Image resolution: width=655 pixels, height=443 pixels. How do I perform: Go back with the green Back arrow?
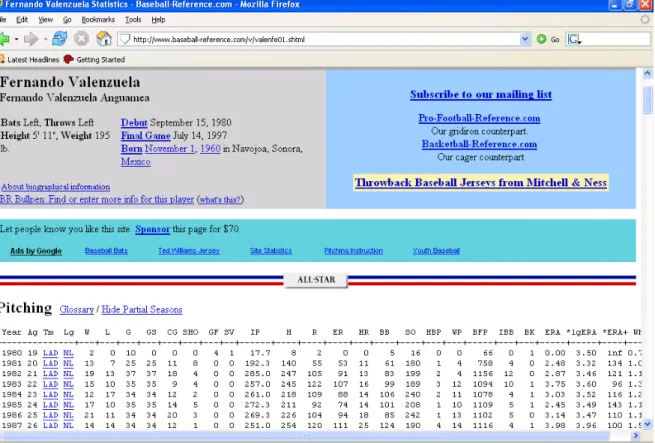(x=4, y=39)
